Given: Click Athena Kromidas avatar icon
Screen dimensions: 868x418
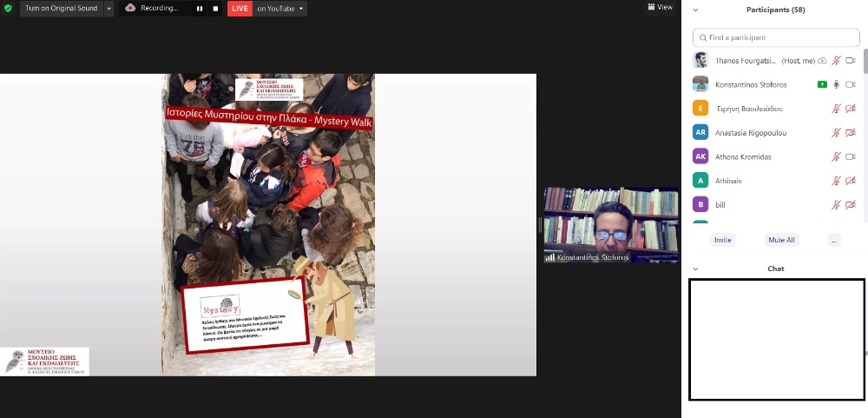Looking at the screenshot, I should (x=700, y=156).
